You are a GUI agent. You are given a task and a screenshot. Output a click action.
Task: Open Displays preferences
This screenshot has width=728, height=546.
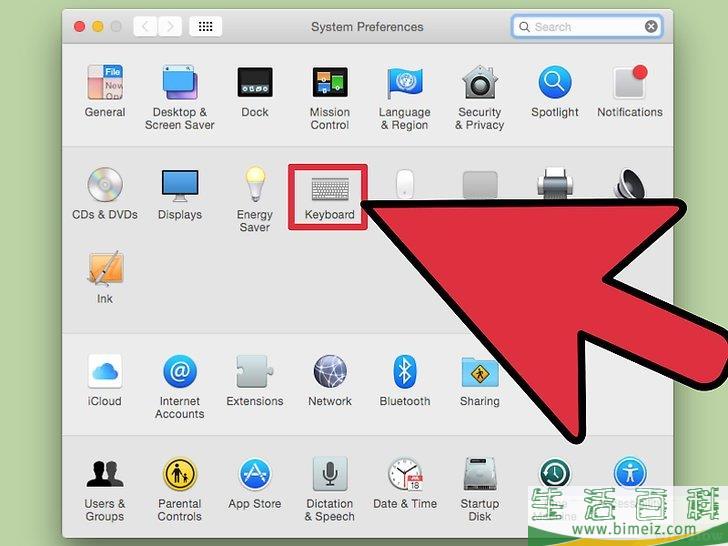[x=180, y=194]
